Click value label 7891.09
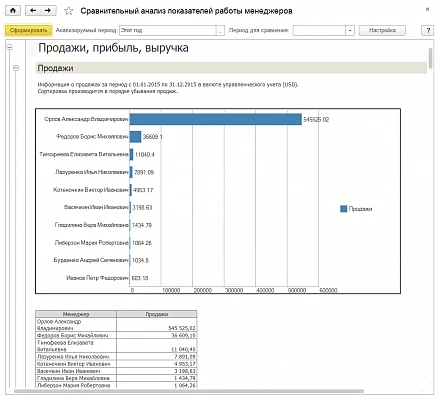Screen dimensions: 435x400 144,172
